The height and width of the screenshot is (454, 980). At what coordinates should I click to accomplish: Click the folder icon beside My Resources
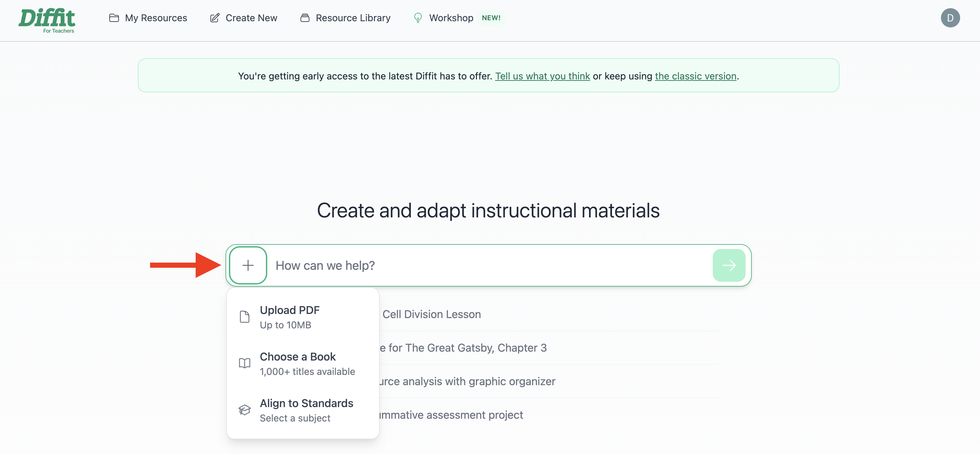point(114,18)
